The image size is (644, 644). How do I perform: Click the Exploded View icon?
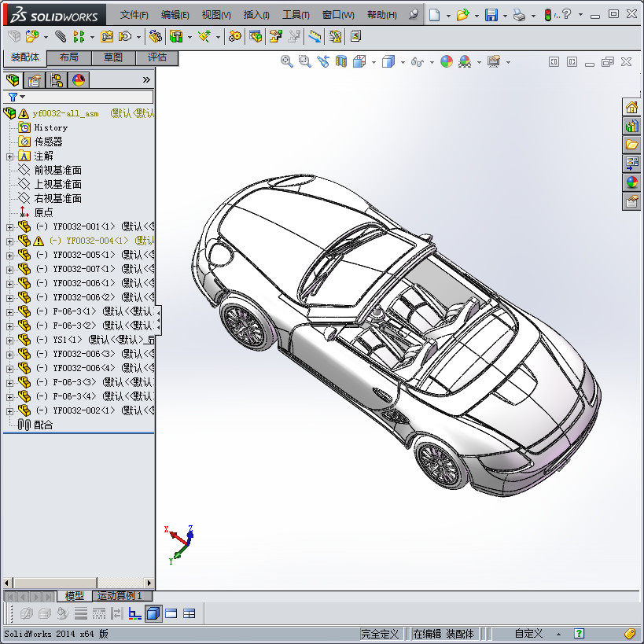coord(275,36)
